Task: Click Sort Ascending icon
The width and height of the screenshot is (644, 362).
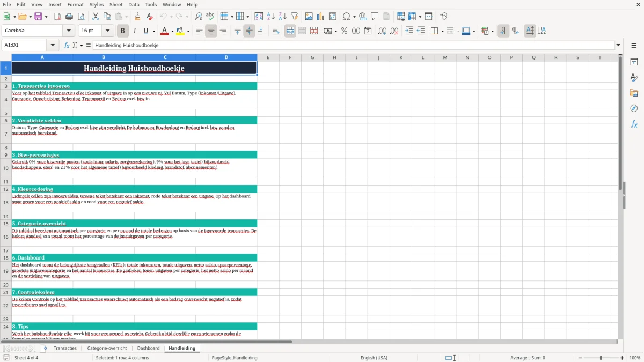Action: (x=271, y=17)
